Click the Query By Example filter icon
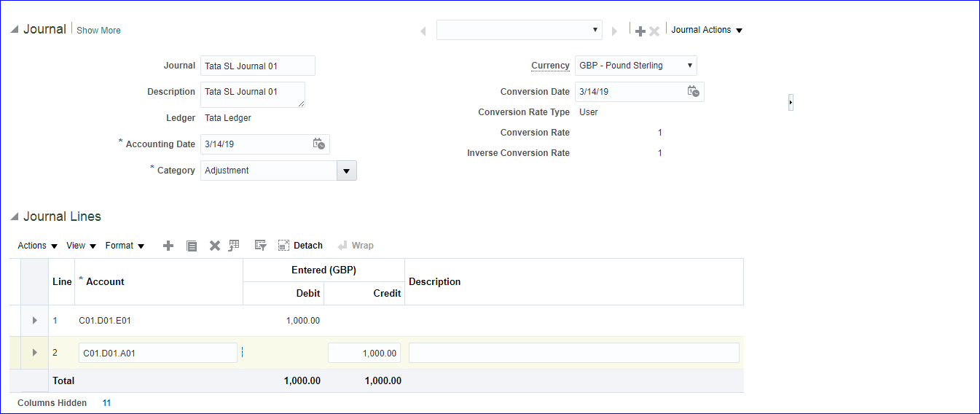 (x=260, y=246)
